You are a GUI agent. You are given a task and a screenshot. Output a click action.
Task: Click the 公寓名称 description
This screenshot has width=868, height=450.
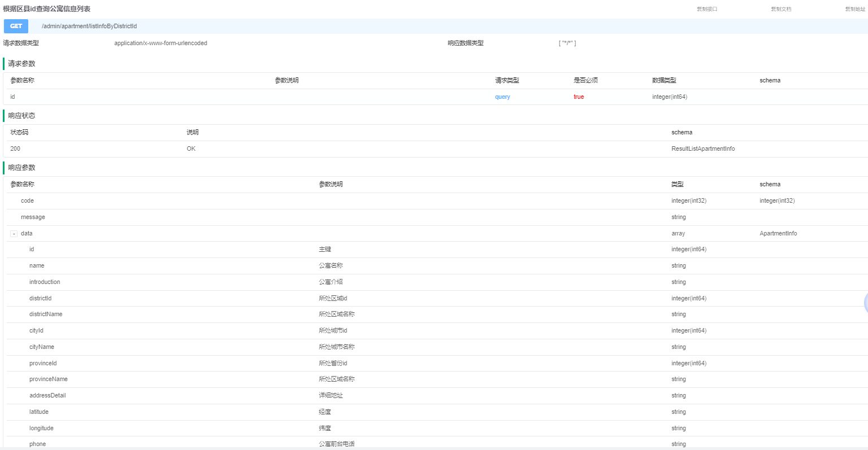click(331, 266)
